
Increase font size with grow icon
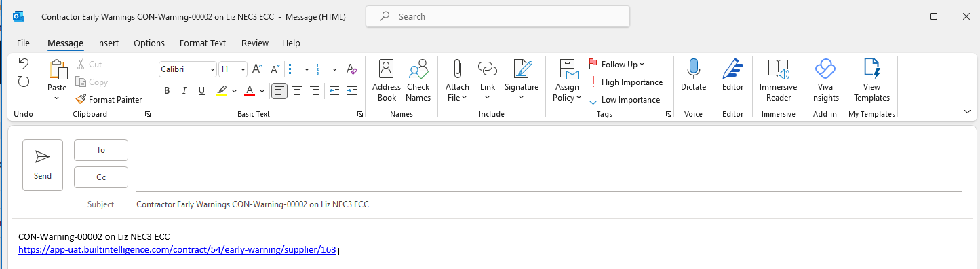click(x=257, y=69)
